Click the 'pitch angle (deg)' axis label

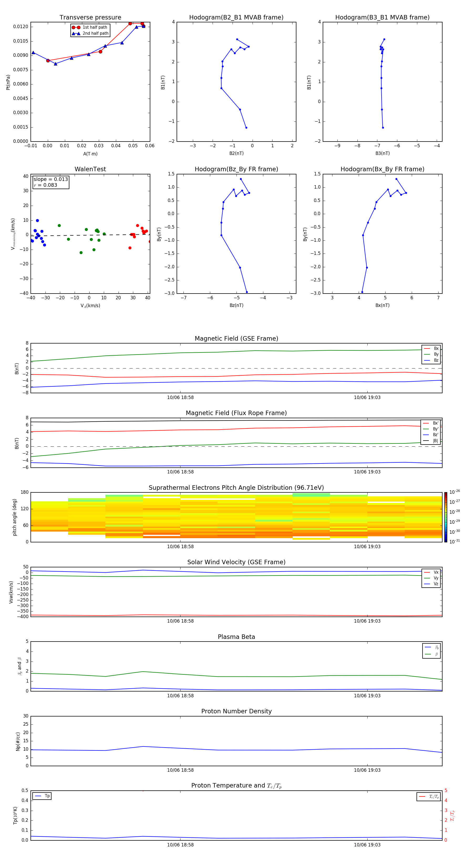tap(14, 517)
